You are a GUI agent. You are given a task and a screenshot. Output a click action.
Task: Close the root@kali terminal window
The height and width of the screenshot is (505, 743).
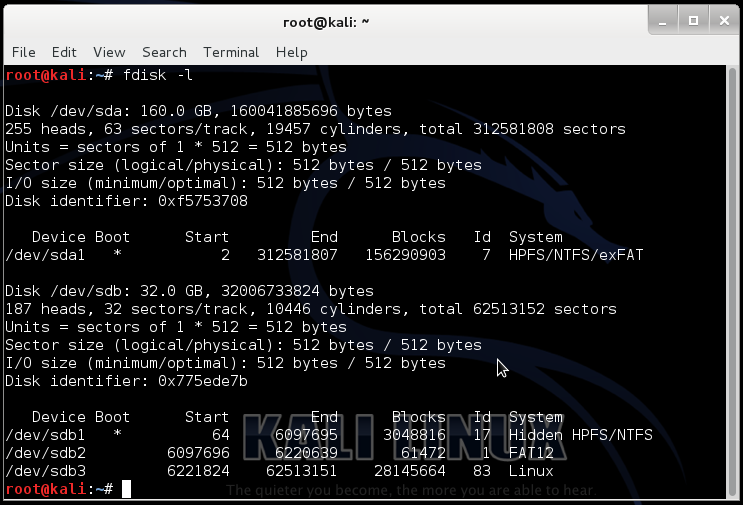[720, 19]
